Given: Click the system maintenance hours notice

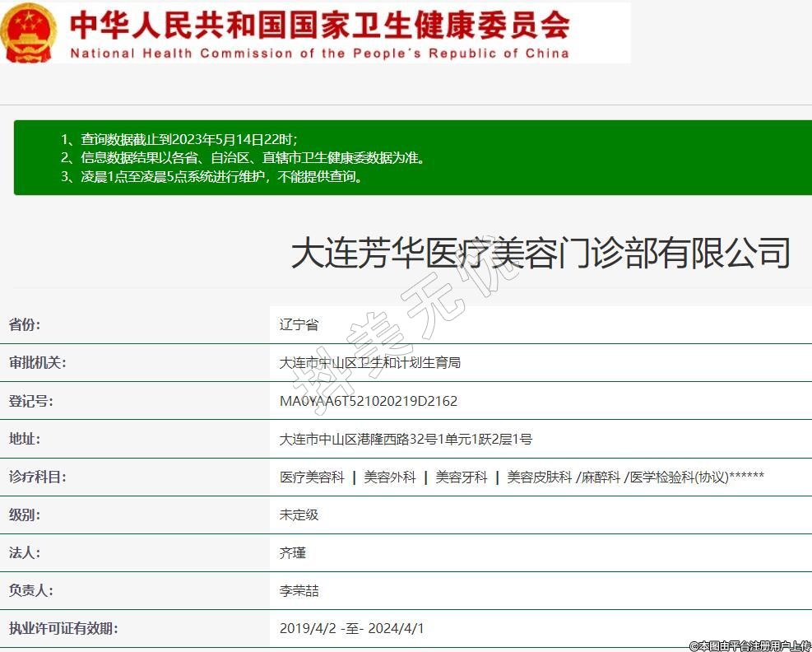Looking at the screenshot, I should 211,176.
